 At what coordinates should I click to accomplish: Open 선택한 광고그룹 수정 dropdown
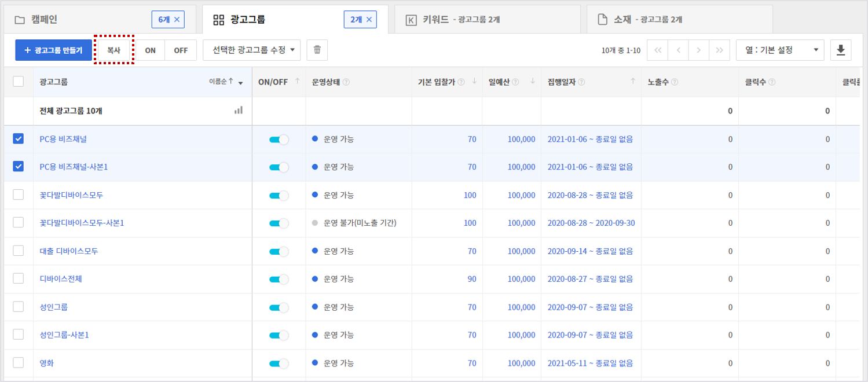click(x=252, y=50)
